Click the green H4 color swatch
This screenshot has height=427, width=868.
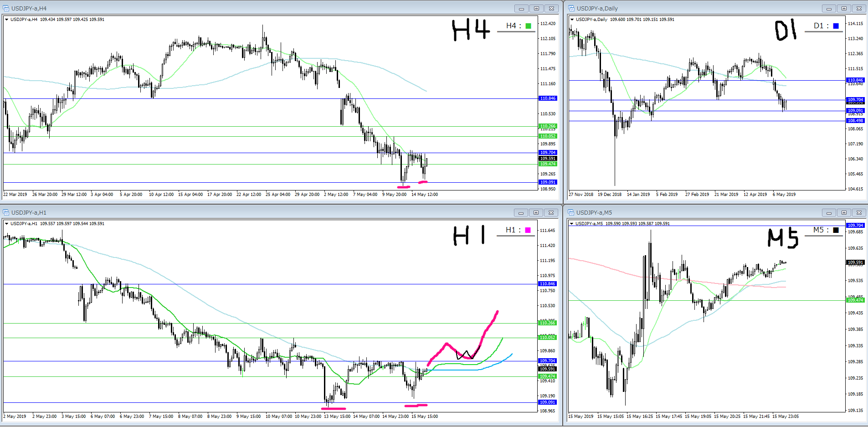click(x=529, y=26)
